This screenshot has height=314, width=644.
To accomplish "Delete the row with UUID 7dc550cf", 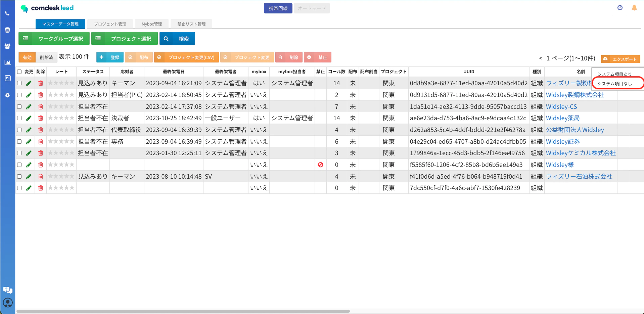I will (41, 188).
